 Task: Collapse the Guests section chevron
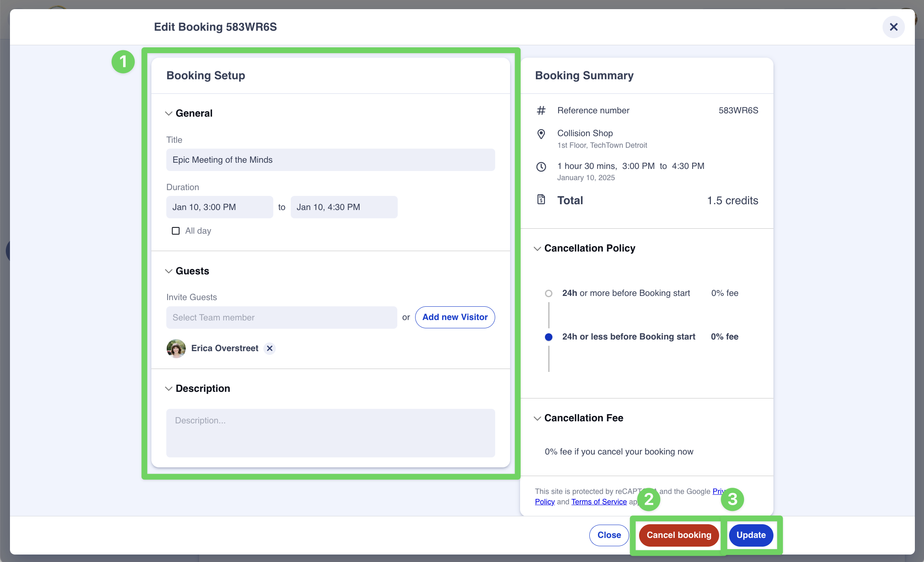[169, 271]
